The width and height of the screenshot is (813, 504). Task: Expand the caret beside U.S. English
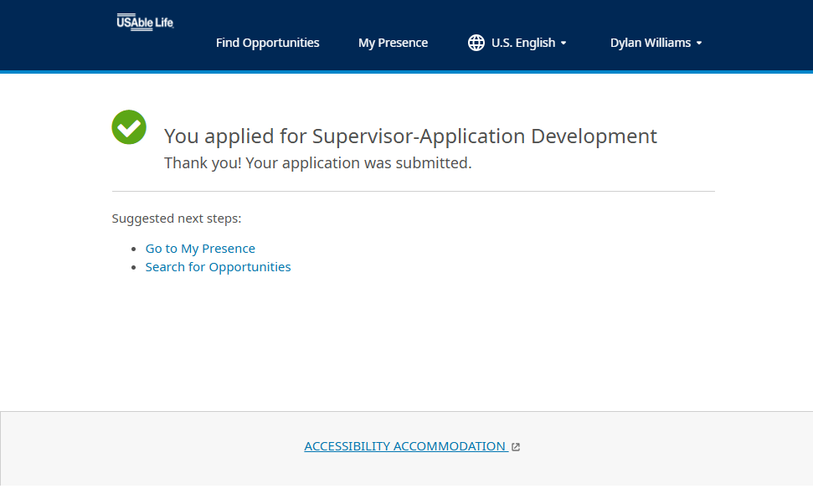[x=563, y=44]
